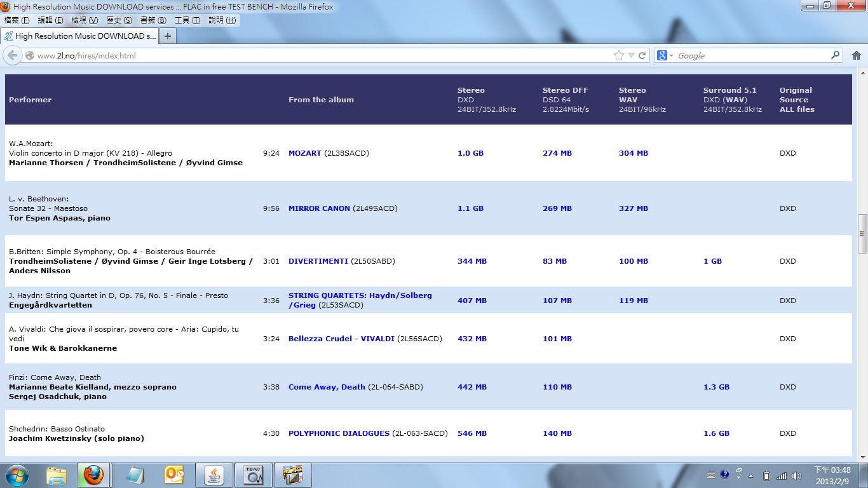
Task: Select the High Resolution Music DOWNLOAD tab
Action: pyautogui.click(x=79, y=36)
